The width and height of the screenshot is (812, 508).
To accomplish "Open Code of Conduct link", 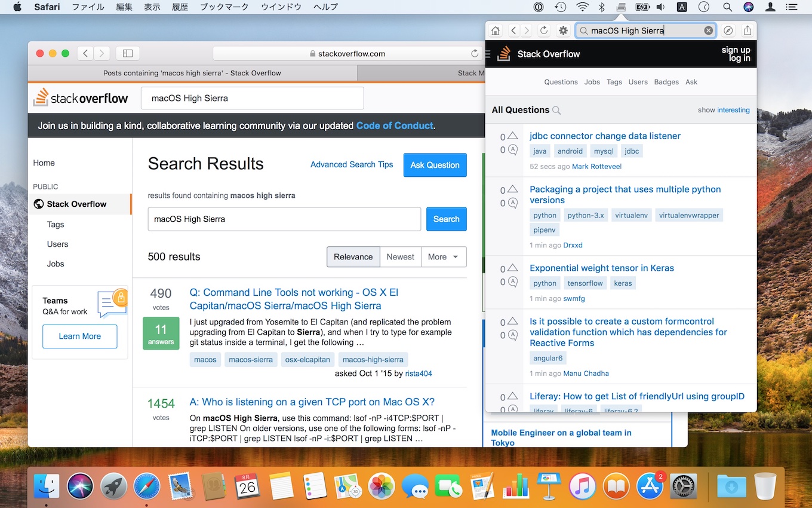I will tap(395, 126).
